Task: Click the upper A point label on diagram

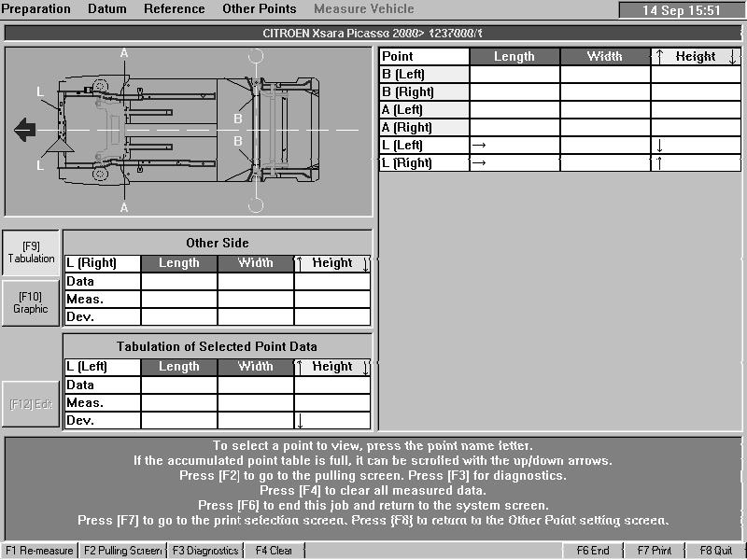Action: click(x=124, y=53)
